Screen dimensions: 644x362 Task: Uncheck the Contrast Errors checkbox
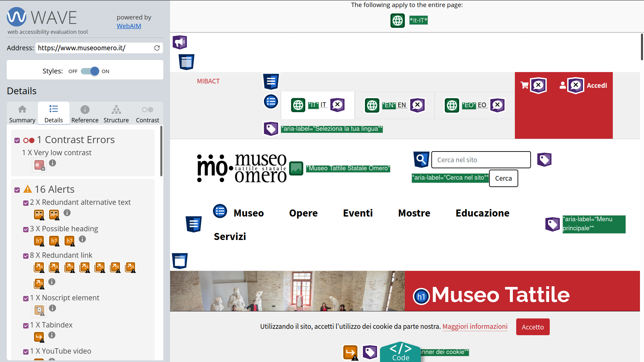point(17,140)
